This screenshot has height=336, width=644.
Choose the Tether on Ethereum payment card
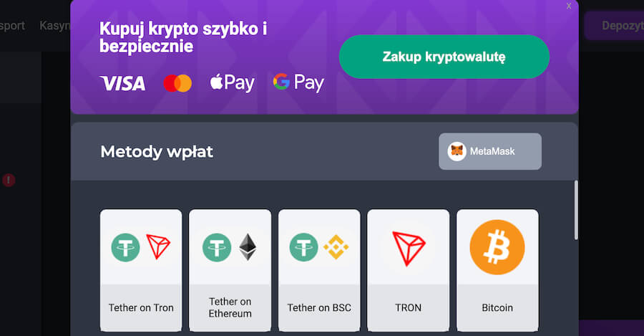point(230,270)
